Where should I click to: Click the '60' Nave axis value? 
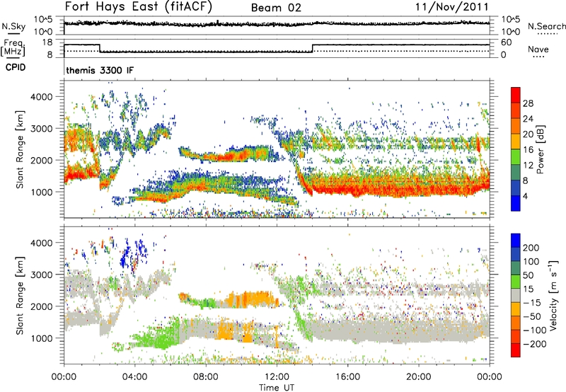[506, 42]
